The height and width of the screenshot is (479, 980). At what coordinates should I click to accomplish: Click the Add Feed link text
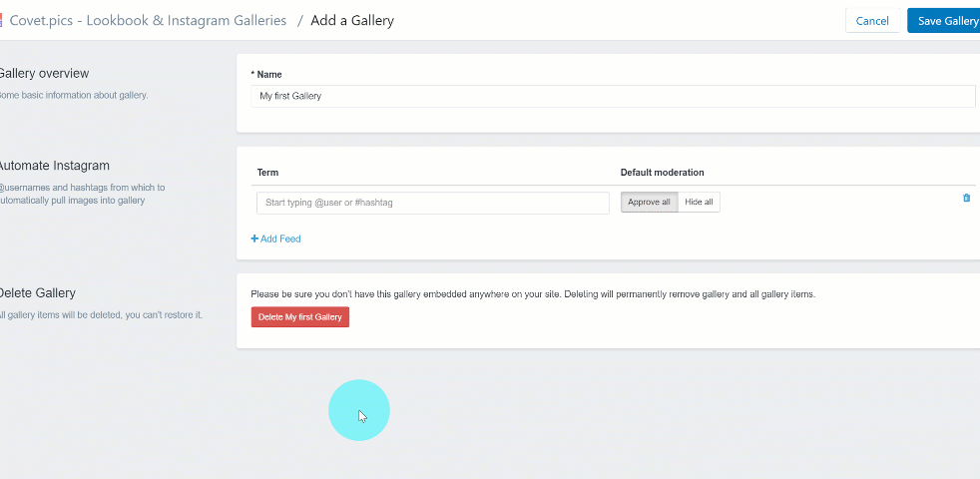click(280, 239)
